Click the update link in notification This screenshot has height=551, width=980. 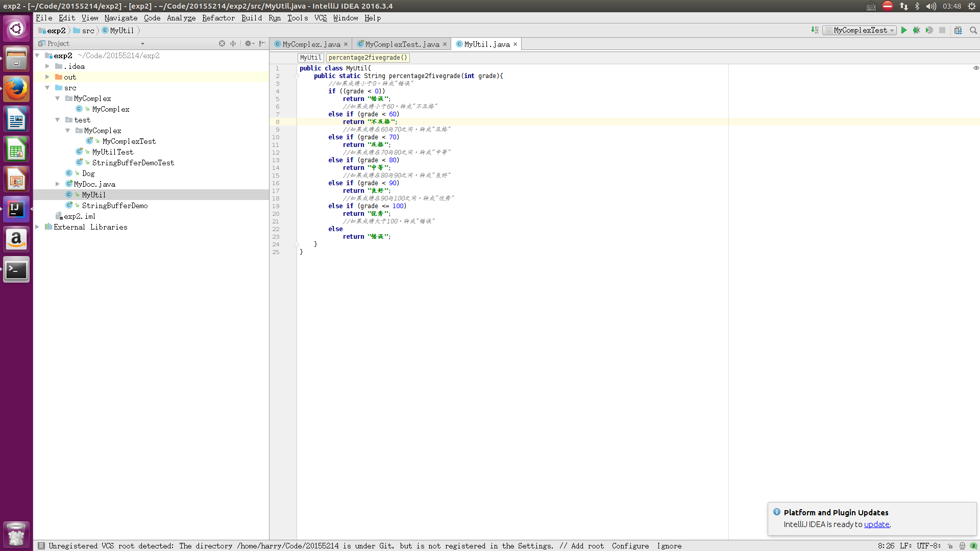click(876, 524)
